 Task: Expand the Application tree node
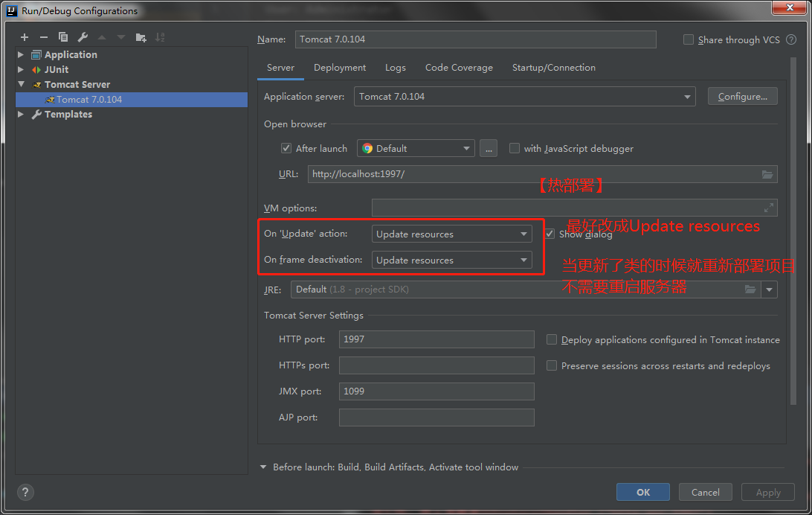21,54
